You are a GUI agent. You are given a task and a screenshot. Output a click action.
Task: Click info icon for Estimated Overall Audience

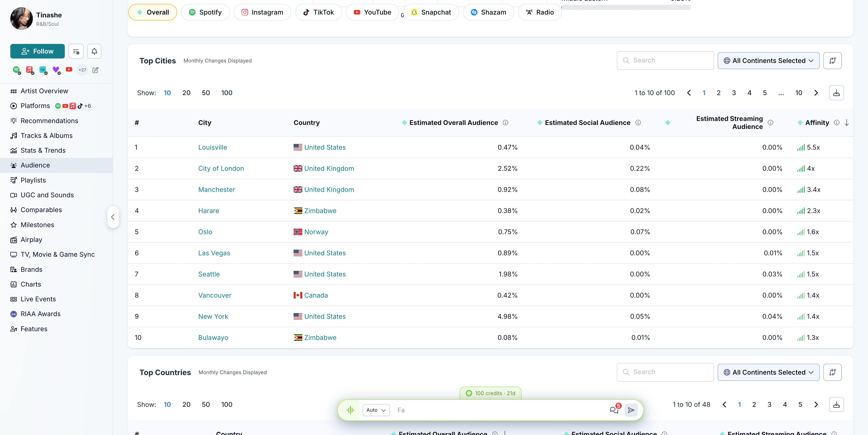[505, 123]
